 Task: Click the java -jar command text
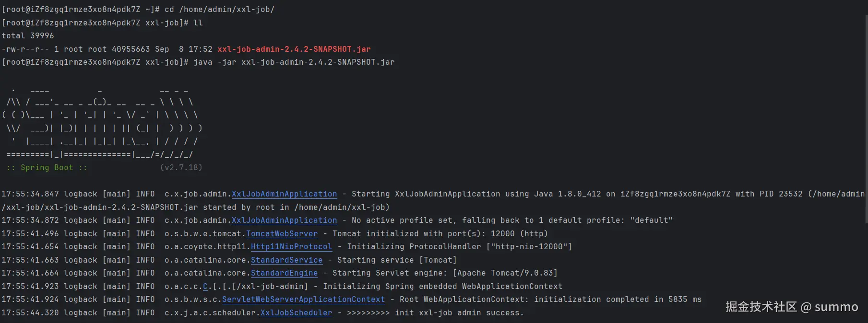tap(294, 62)
